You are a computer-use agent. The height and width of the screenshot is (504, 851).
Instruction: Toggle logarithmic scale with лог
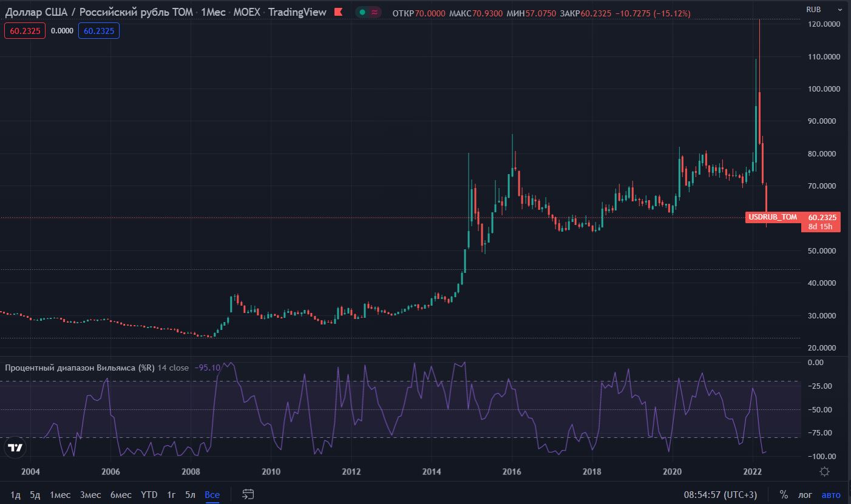click(804, 494)
